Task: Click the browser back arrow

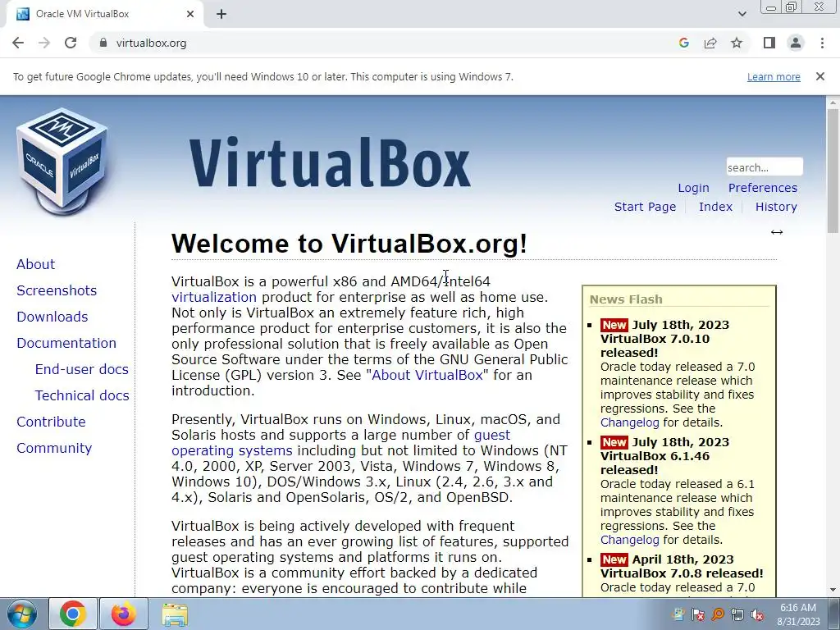Action: tap(18, 43)
